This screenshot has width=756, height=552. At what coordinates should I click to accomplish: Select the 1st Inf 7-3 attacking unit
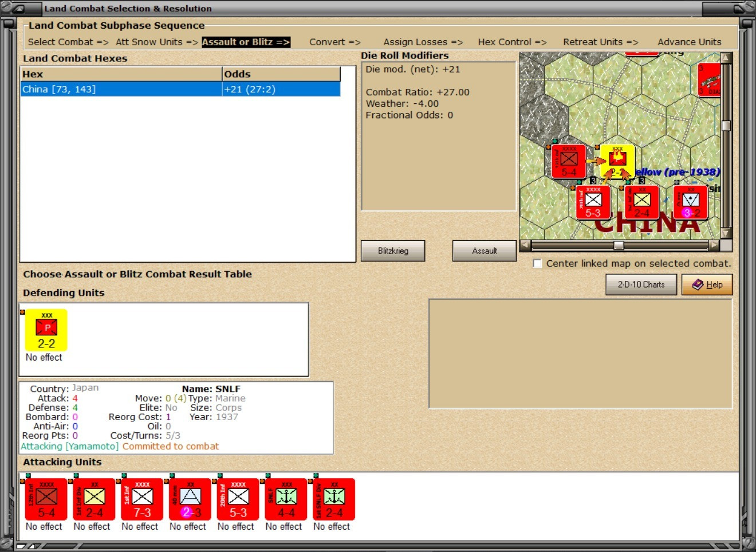[x=143, y=499]
